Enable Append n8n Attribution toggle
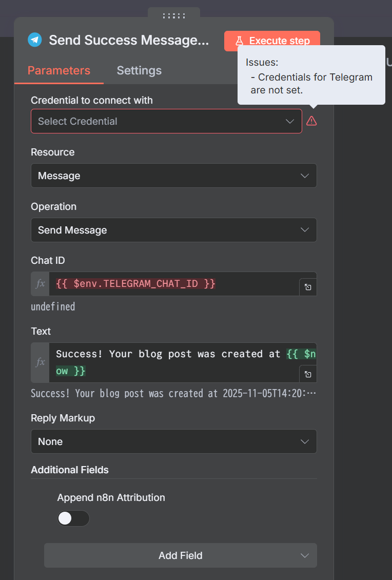Image resolution: width=392 pixels, height=580 pixels. coord(73,518)
